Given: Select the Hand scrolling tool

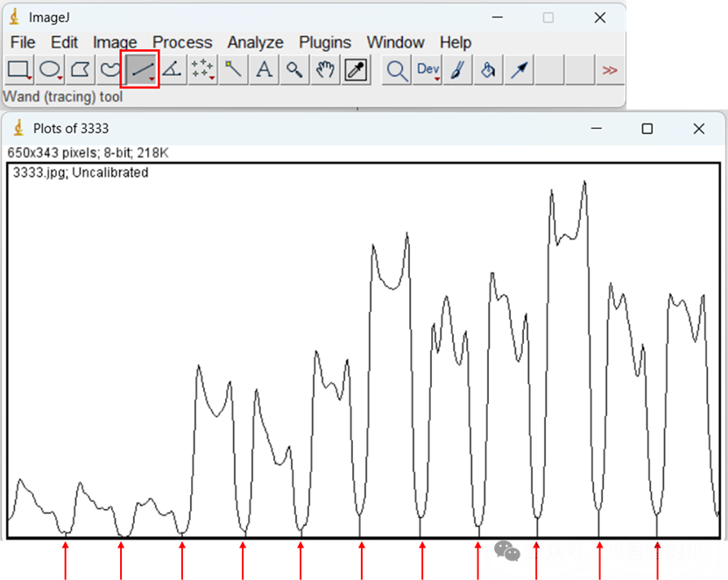Looking at the screenshot, I should (x=326, y=70).
